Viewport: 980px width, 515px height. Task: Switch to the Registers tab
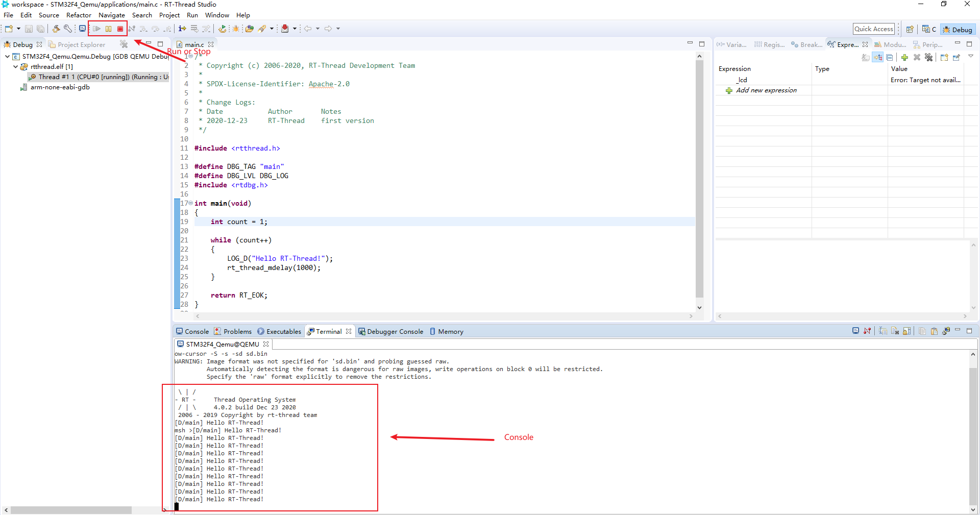pyautogui.click(x=770, y=45)
